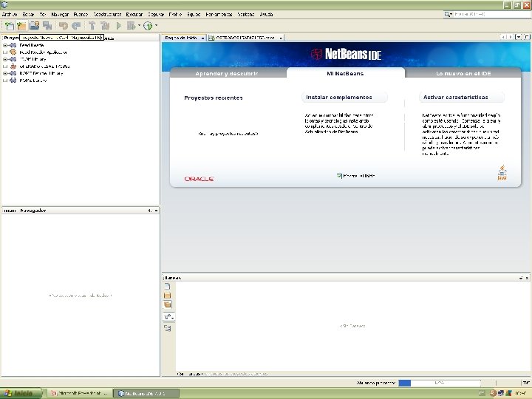
Task: Click the NetBeans IDE logo banner
Action: coord(346,54)
